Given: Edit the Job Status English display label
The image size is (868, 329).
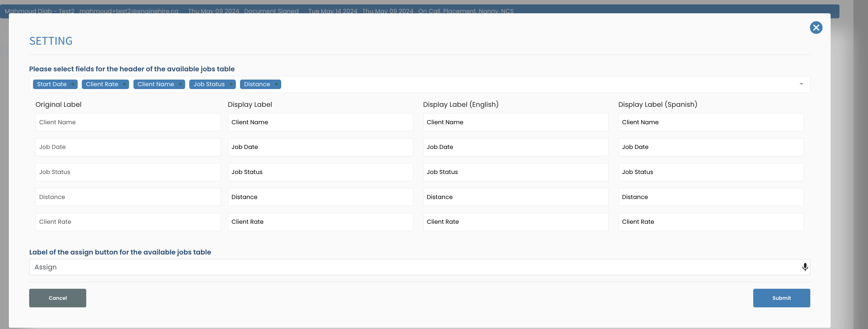Looking at the screenshot, I should click(x=515, y=172).
